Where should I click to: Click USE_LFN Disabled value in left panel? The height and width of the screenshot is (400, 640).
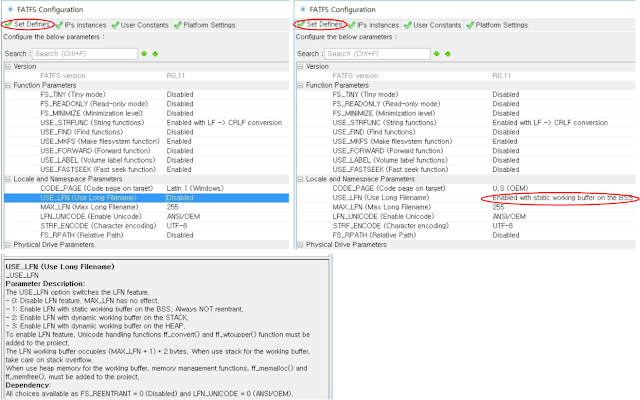(180, 198)
